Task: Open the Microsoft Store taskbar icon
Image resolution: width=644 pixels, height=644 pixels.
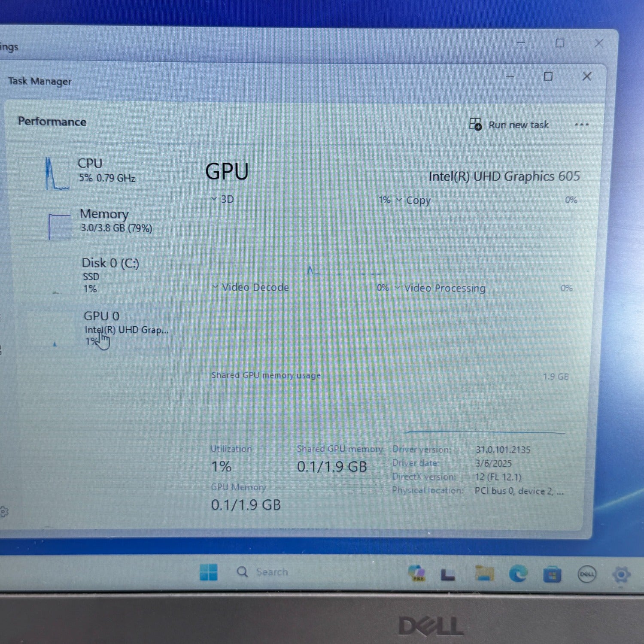Action: coord(553,572)
